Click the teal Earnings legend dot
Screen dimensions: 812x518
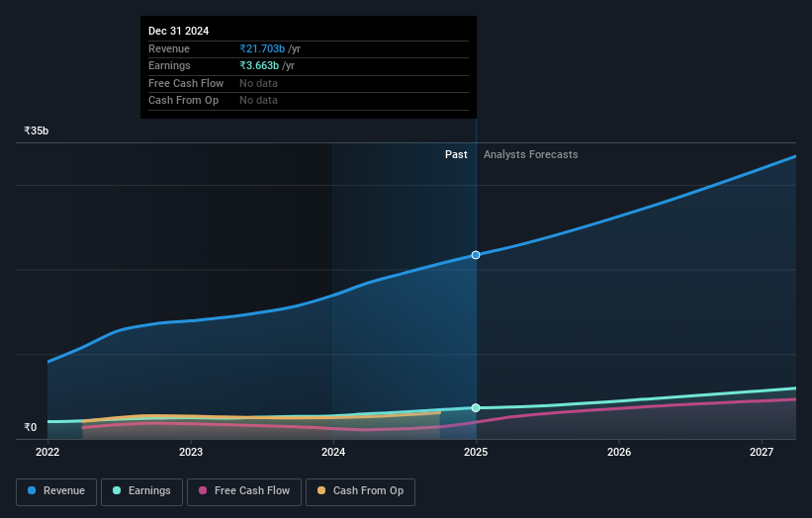(x=117, y=490)
